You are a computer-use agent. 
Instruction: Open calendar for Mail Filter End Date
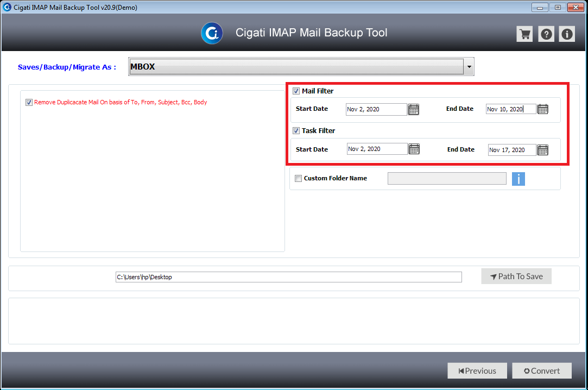click(542, 109)
